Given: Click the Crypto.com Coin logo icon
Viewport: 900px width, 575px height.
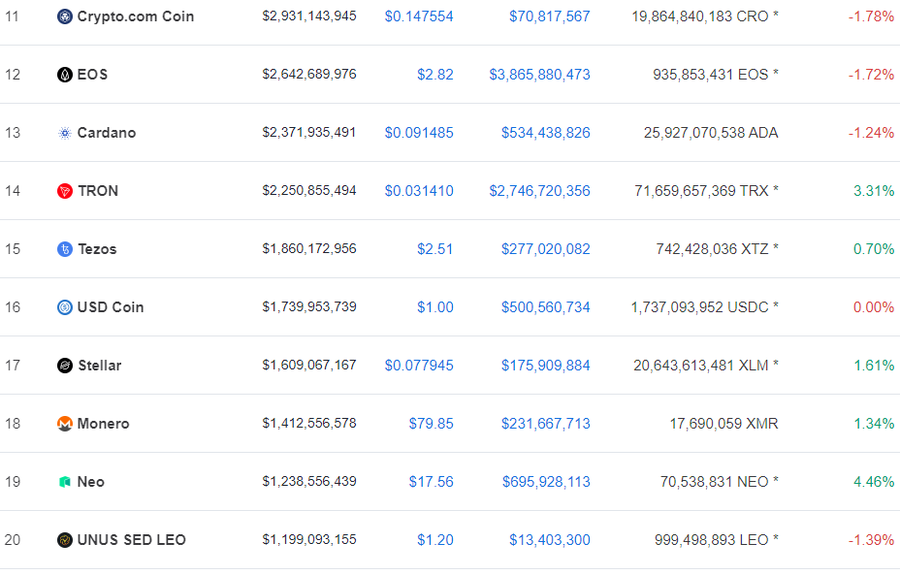Looking at the screenshot, I should coord(65,17).
